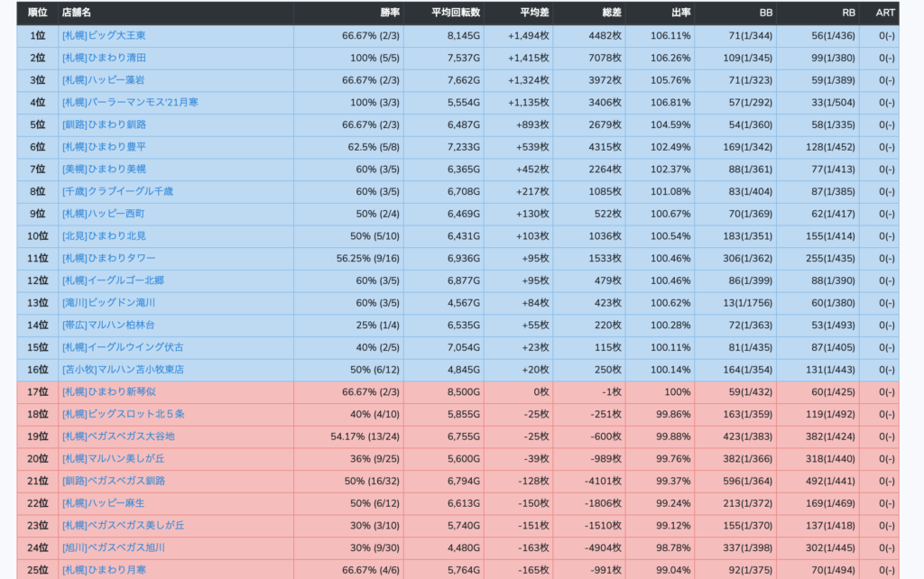Sort by 勝率 column header
This screenshot has height=579, width=924.
390,13
